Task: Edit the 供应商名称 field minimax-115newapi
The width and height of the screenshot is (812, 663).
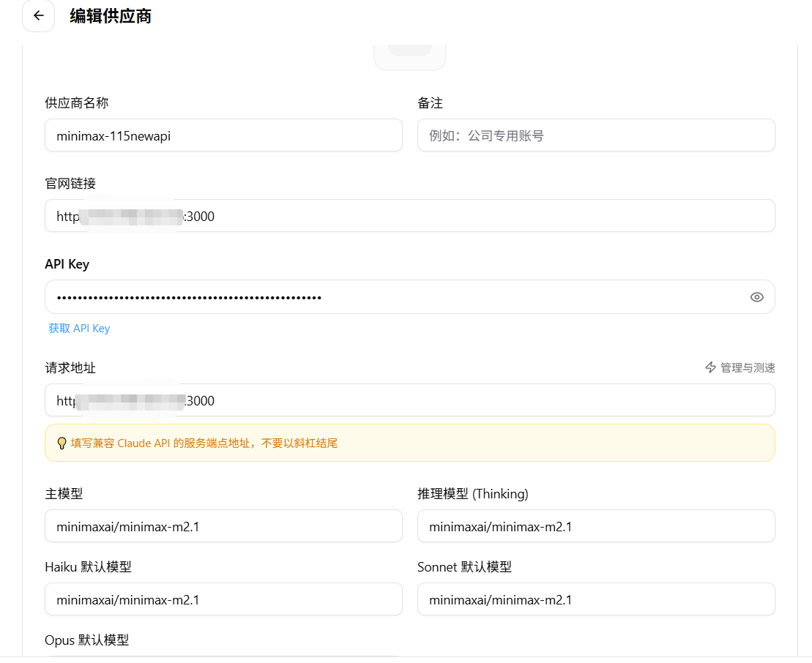Action: 223,135
